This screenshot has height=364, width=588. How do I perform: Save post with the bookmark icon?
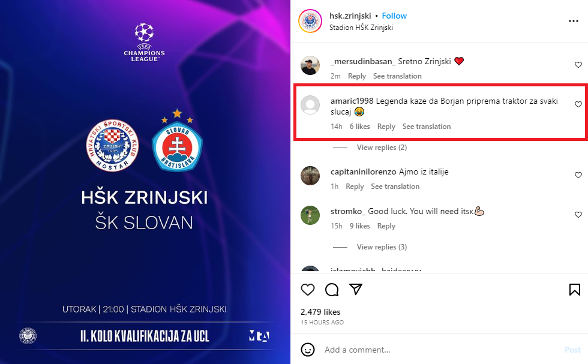[575, 290]
